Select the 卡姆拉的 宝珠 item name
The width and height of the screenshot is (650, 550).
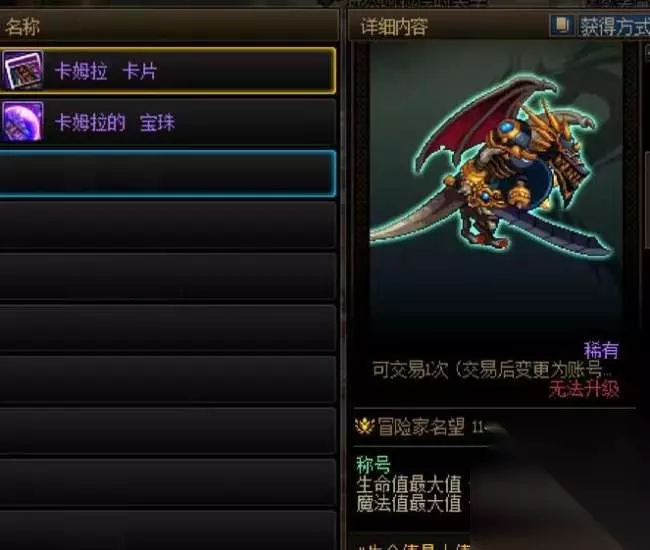[115, 123]
